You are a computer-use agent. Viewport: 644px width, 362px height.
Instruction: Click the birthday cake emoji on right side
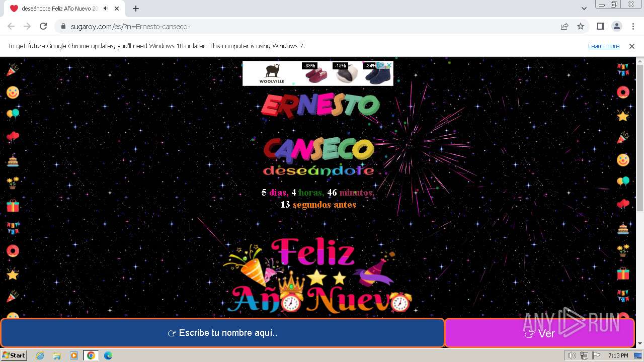(623, 228)
